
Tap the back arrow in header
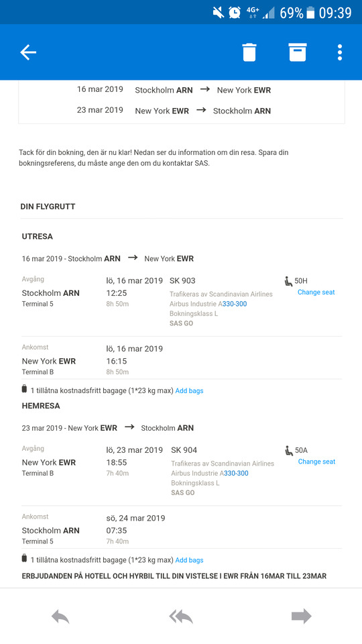point(28,52)
